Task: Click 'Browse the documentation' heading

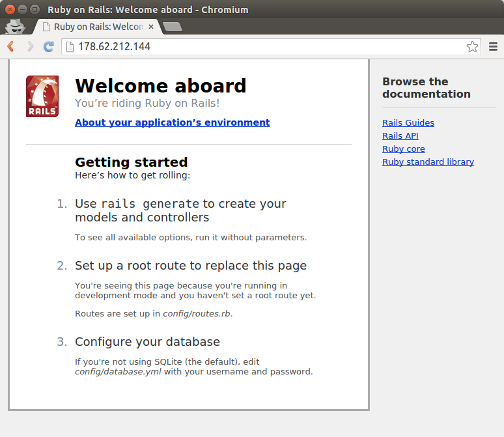Action: (x=427, y=88)
